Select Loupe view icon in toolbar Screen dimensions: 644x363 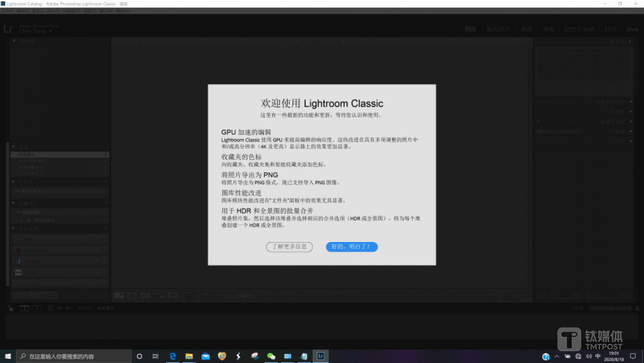point(132,296)
